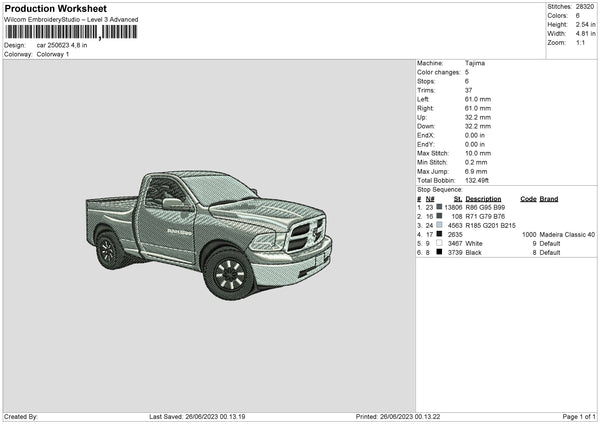Click the EndX value 0.00 in

coord(475,135)
